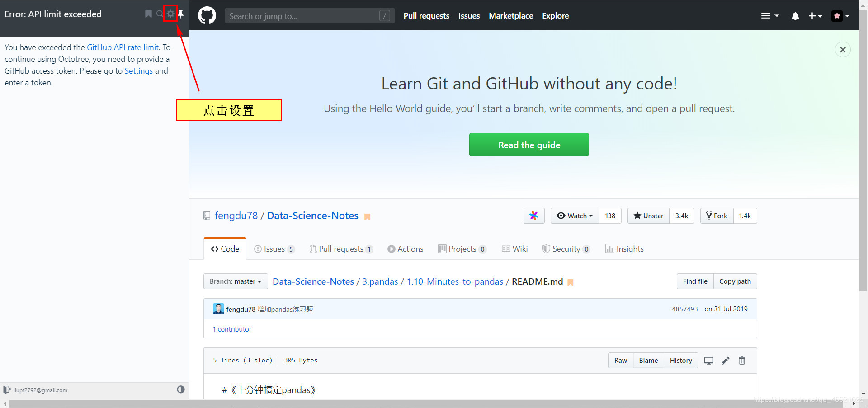Open the Branch: master dropdown
The image size is (868, 408).
point(236,281)
